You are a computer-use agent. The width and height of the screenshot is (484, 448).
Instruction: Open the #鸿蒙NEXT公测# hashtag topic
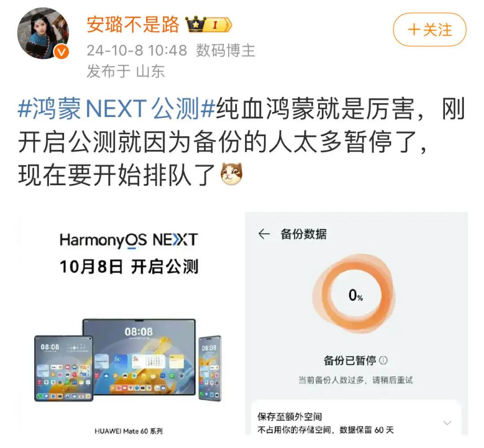tap(117, 109)
